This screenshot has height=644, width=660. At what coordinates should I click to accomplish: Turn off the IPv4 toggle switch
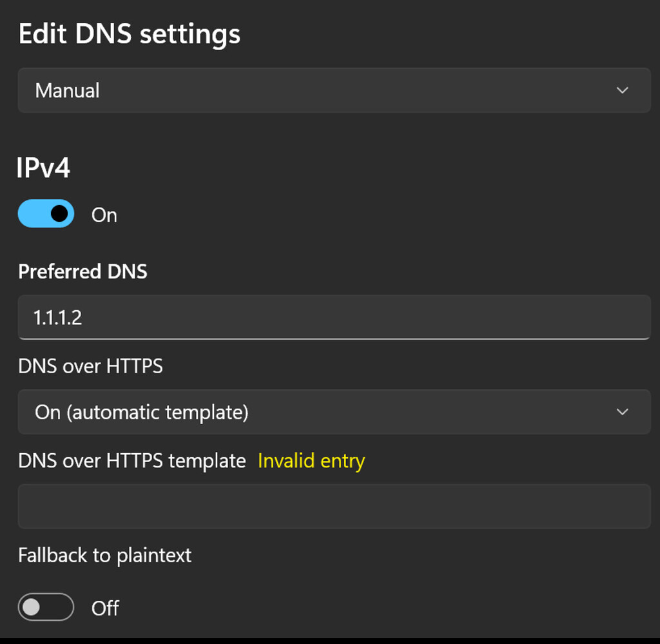46,213
